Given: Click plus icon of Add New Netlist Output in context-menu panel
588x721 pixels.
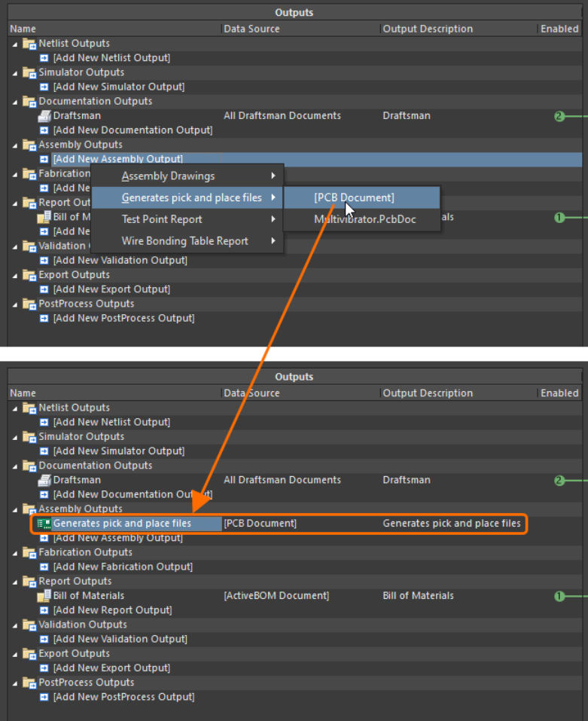Looking at the screenshot, I should click(x=44, y=58).
